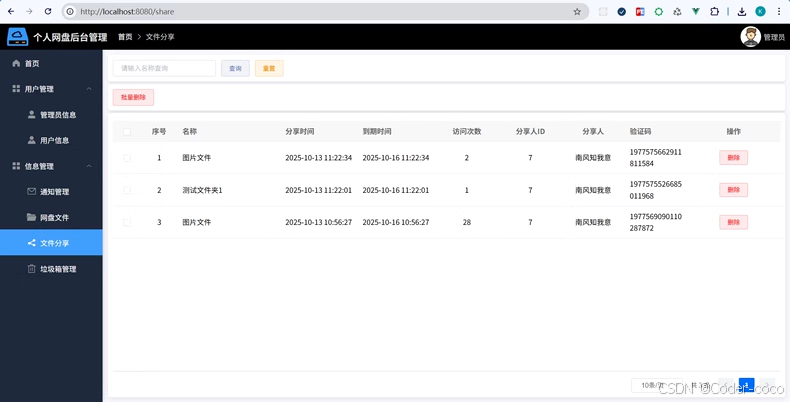Open 网盘文件 in the sidebar
Screen dimensions: 790x402
pyautogui.click(x=51, y=217)
